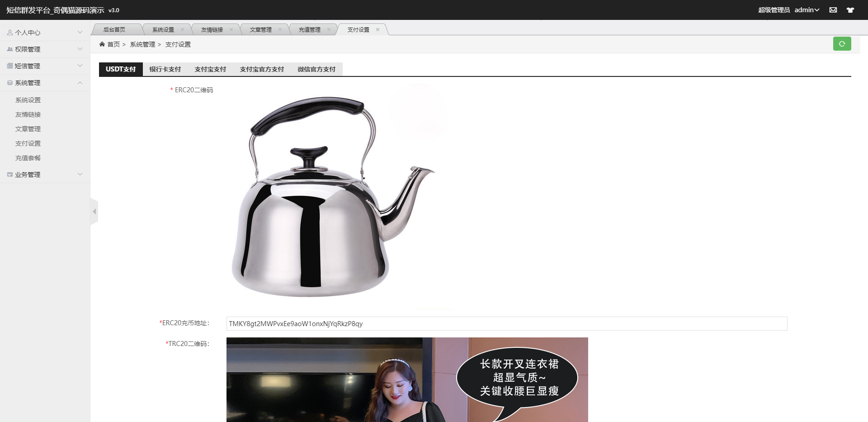Open the 微信官方支付 payment tab
The width and height of the screenshot is (868, 422).
coord(316,69)
